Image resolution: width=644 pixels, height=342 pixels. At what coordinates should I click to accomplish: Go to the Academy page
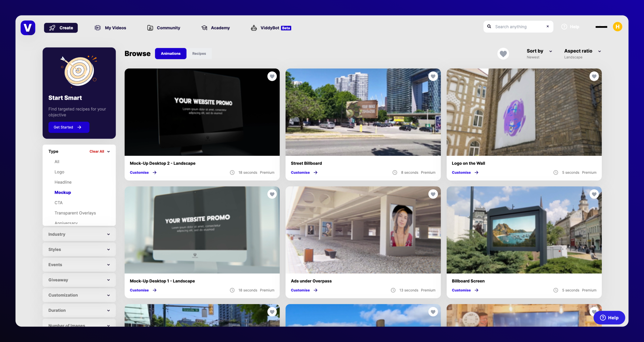coord(216,28)
